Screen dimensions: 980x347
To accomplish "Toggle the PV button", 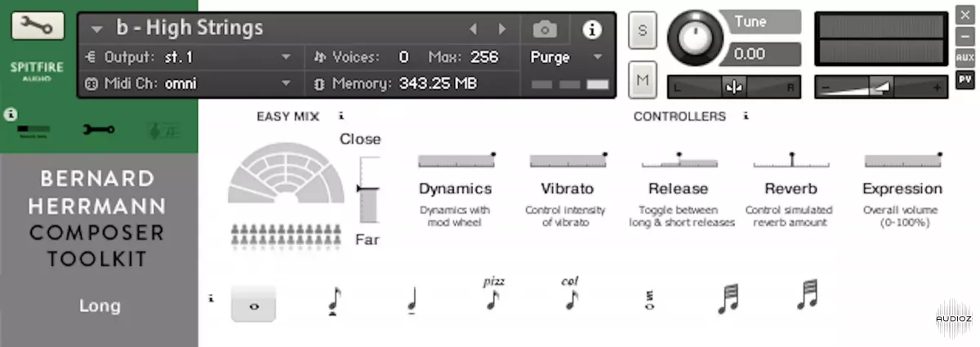I will click(x=964, y=79).
